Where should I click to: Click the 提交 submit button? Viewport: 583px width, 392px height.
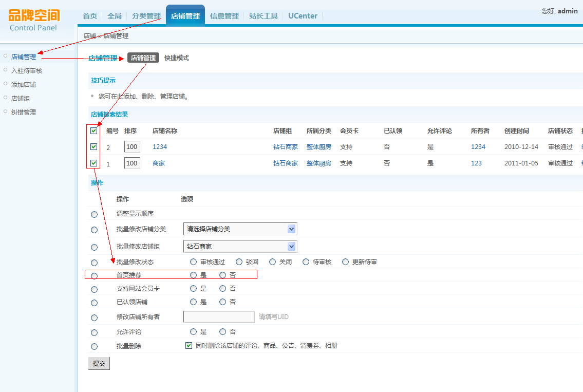99,363
